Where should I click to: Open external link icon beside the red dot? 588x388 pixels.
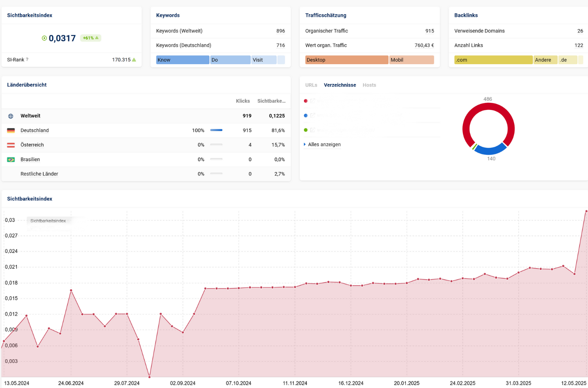pos(313,101)
